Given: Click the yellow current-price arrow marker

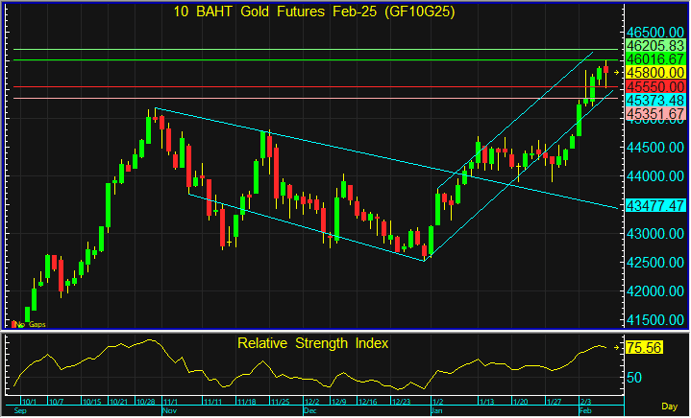Looking at the screenshot, I should [x=618, y=73].
